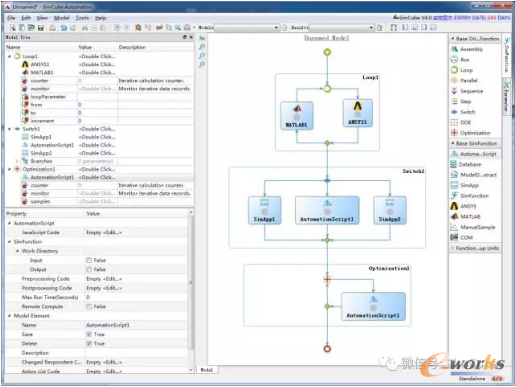
Task: Click JavaScript Code Empty Edit value
Action: pos(104,232)
